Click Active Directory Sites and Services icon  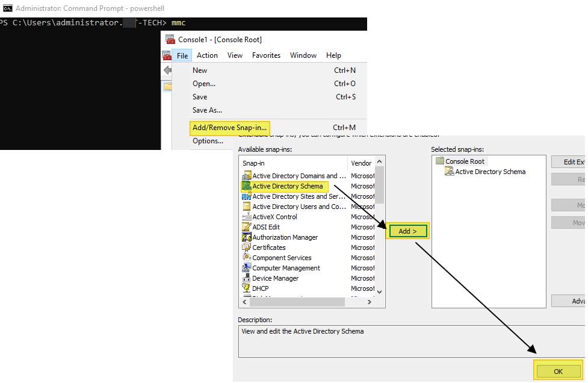pos(246,196)
